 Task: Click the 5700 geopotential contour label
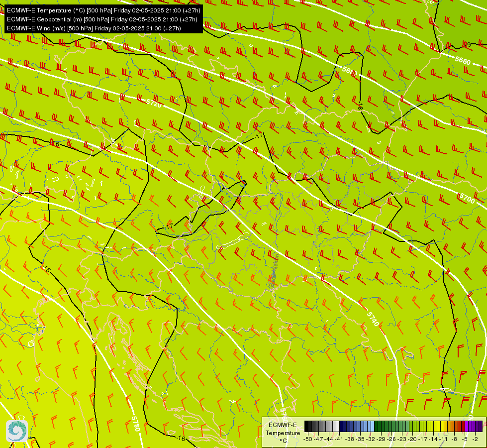coord(467,198)
